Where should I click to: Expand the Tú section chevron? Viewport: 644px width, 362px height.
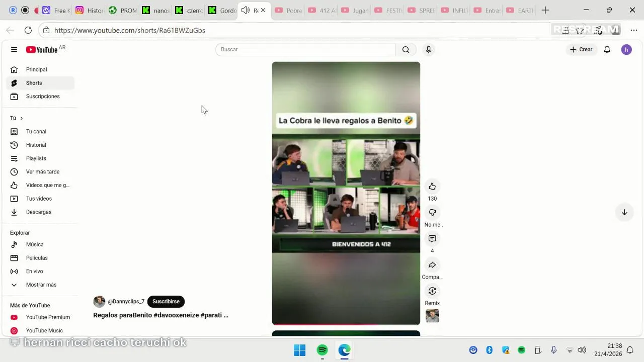tap(21, 118)
